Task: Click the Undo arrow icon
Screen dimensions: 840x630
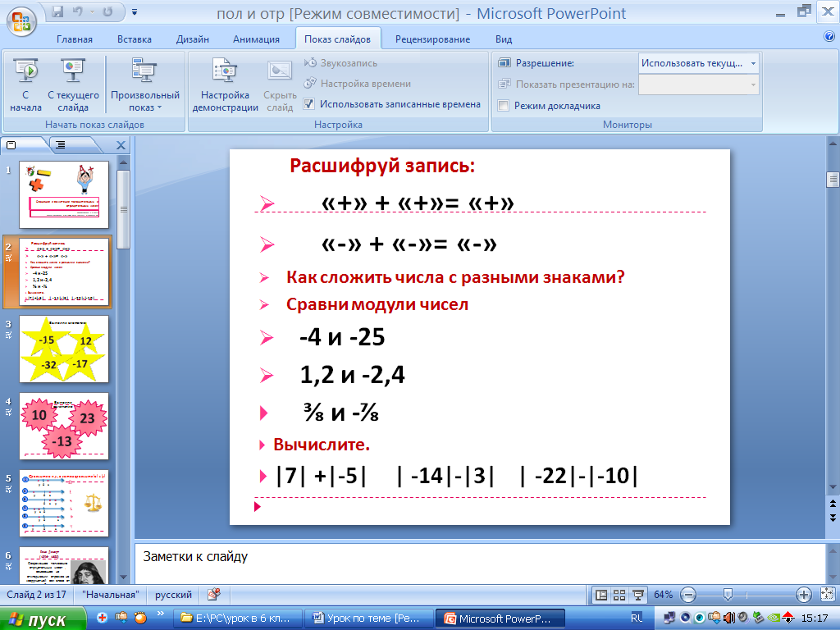Action: coord(78,11)
